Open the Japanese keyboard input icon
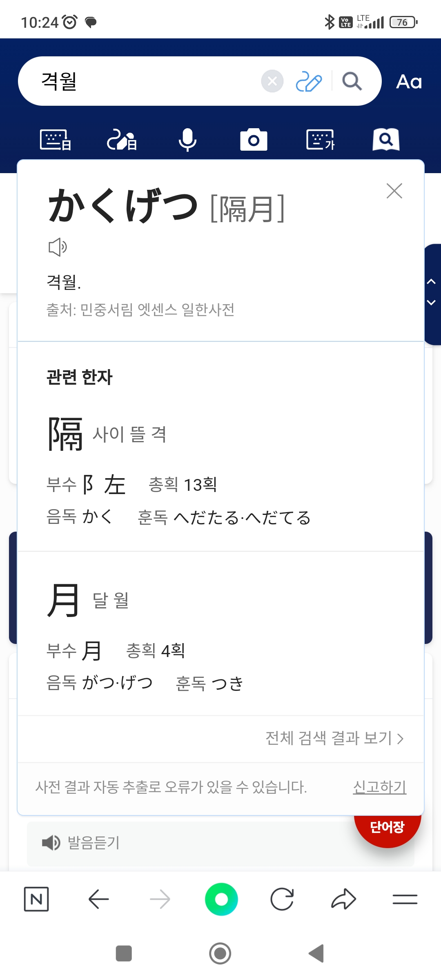 pyautogui.click(x=56, y=140)
